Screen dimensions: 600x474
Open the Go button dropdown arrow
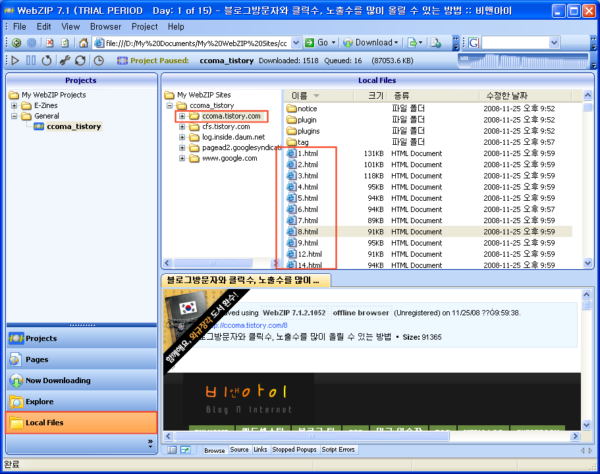coord(333,42)
